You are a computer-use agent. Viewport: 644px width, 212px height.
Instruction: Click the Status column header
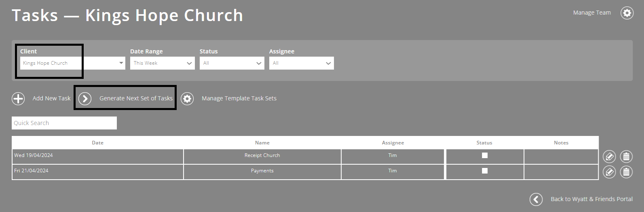pos(484,143)
